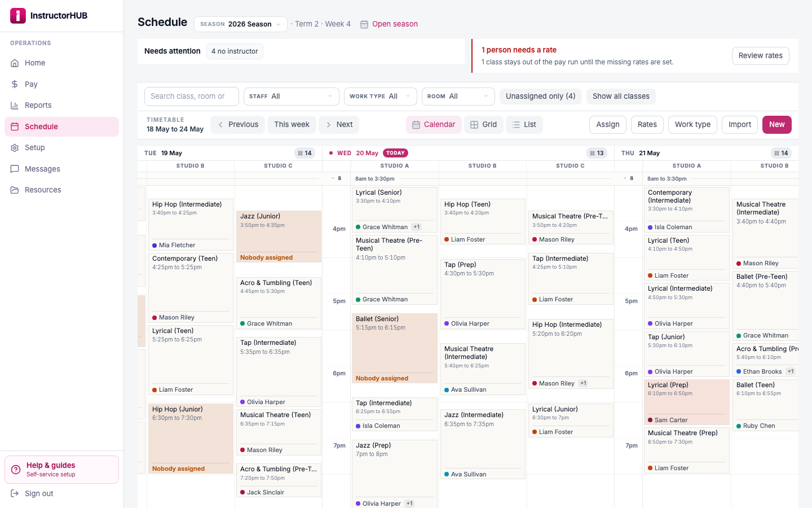This screenshot has height=508, width=812.
Task: Click the Sign out arrow icon
Action: (15, 493)
